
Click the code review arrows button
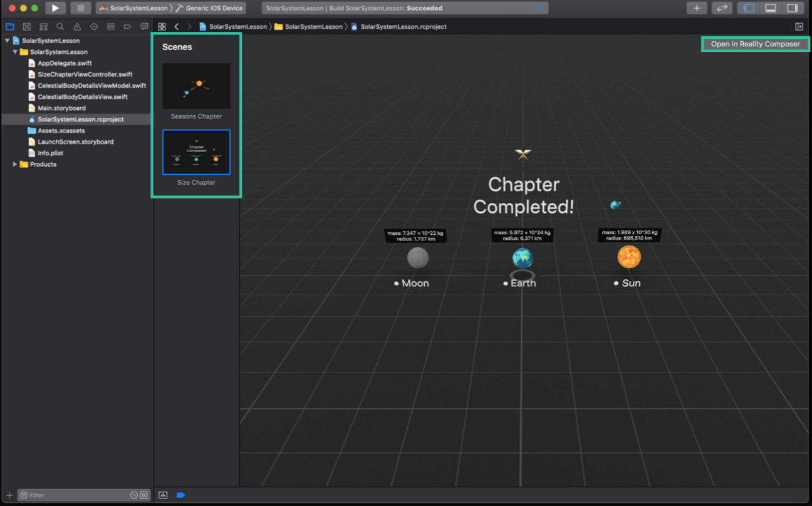point(722,8)
